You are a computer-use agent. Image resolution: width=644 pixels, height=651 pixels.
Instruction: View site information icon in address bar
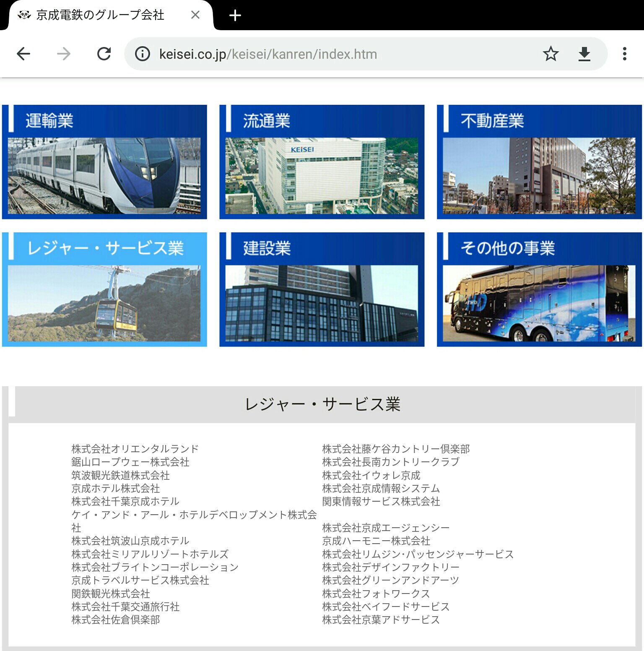[143, 54]
